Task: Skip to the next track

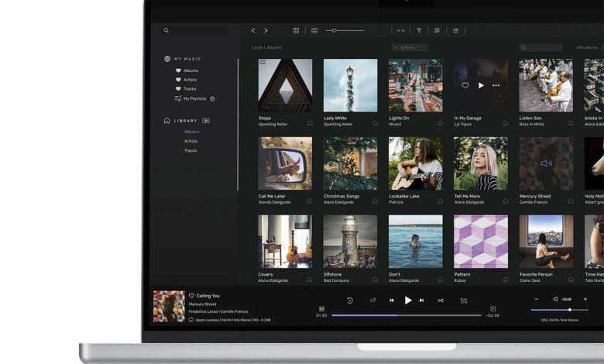Action: (x=421, y=300)
